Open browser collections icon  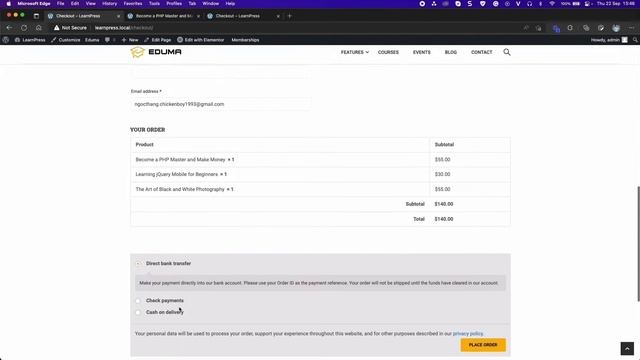tap(586, 28)
